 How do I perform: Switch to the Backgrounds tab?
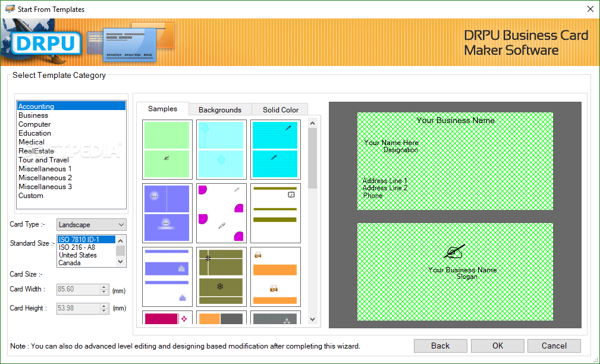219,109
